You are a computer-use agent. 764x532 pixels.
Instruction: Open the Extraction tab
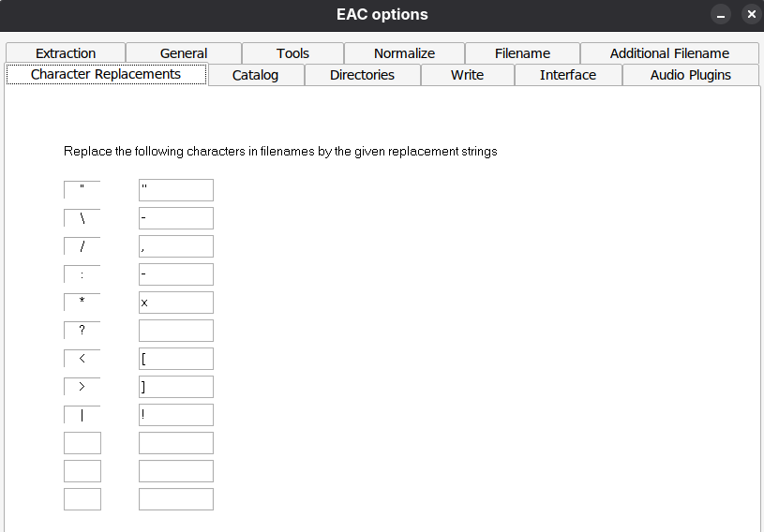point(66,53)
